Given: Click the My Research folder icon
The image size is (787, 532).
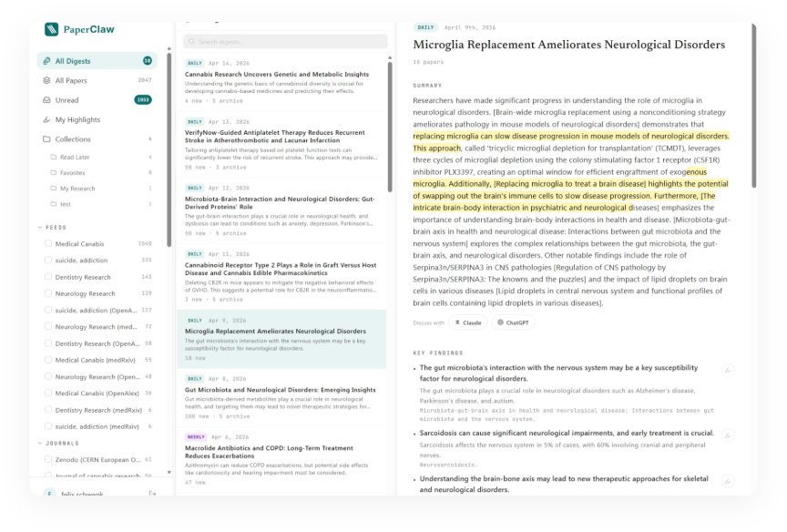Looking at the screenshot, I should point(53,189).
